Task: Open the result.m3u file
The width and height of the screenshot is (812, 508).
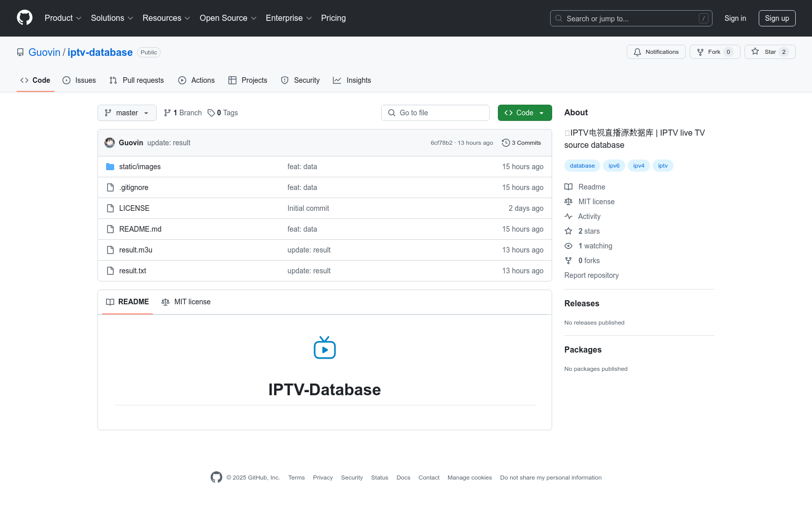Action: 136,250
